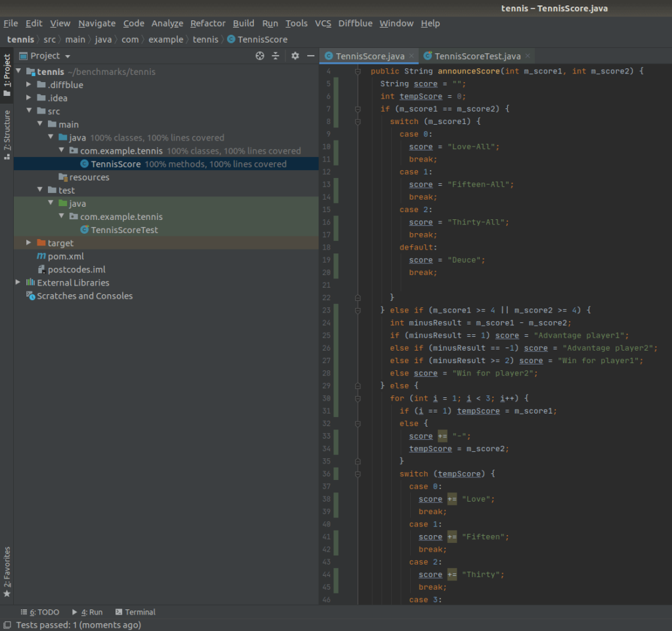Click the locate file crosshair icon in Project panel
The width and height of the screenshot is (672, 631).
(x=260, y=56)
